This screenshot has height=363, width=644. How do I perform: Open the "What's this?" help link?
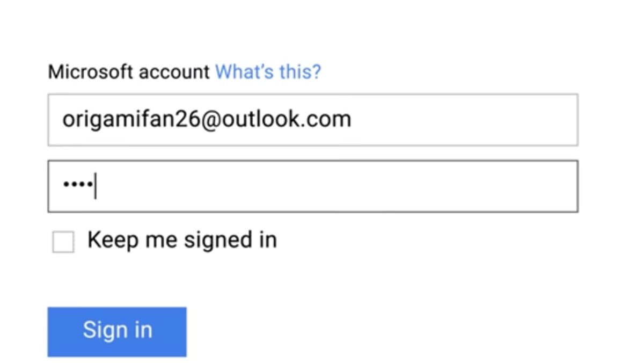click(268, 71)
